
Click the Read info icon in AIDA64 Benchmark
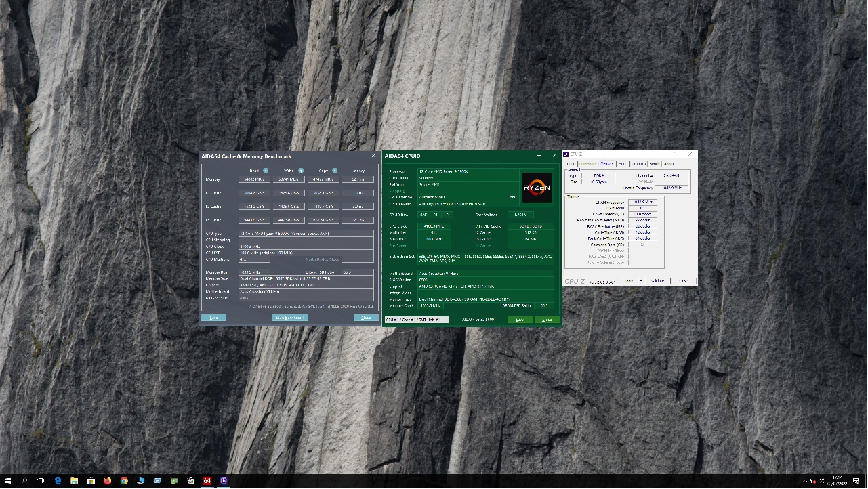(x=266, y=171)
